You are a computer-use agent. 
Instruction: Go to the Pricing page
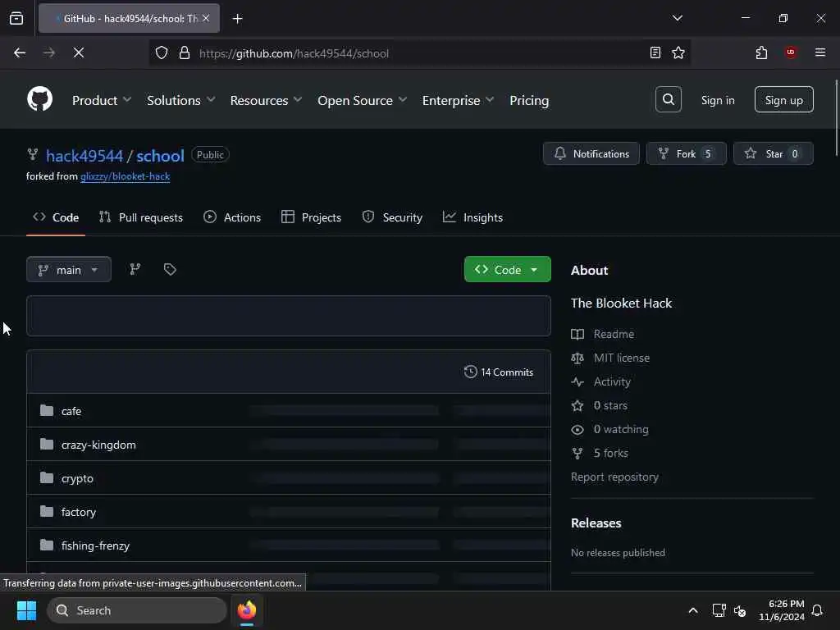click(x=529, y=100)
